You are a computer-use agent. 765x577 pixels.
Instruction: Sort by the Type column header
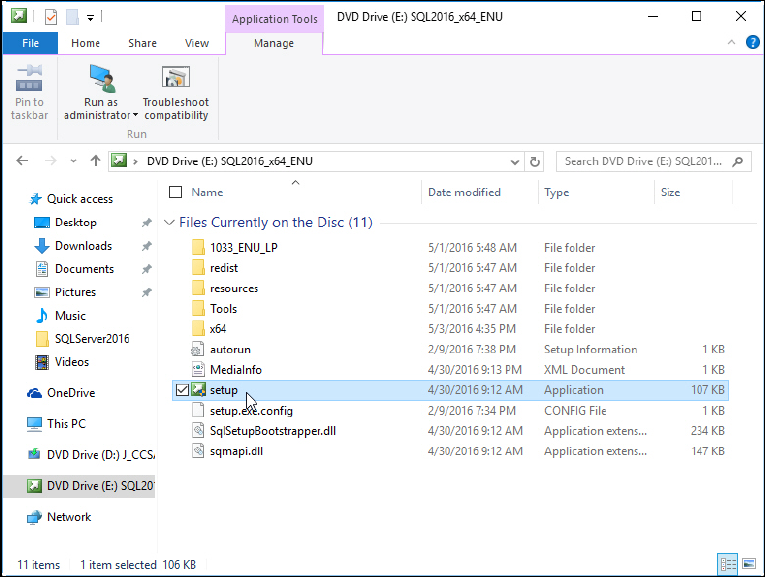pyautogui.click(x=557, y=192)
